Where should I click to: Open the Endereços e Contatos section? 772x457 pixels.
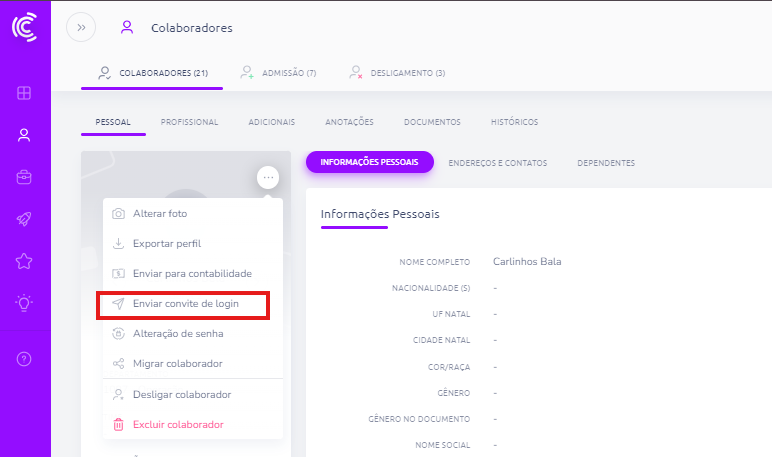498,163
